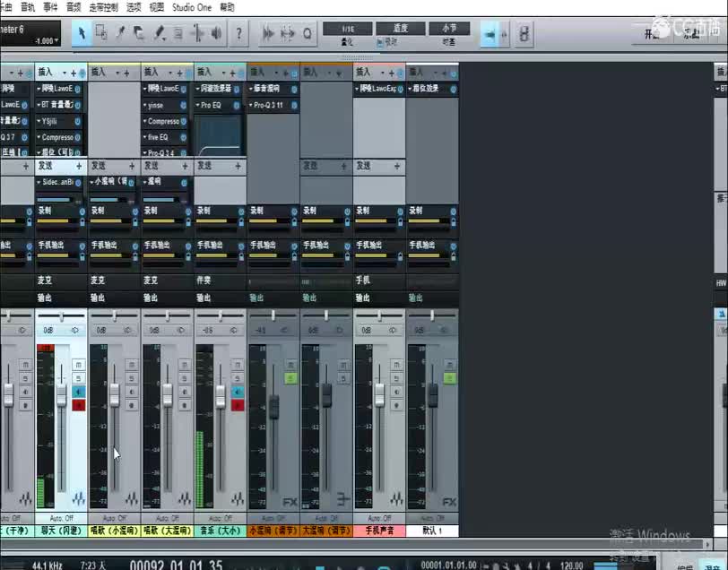The width and height of the screenshot is (728, 570).
Task: Select the Bend tool icon
Action: pos(198,33)
